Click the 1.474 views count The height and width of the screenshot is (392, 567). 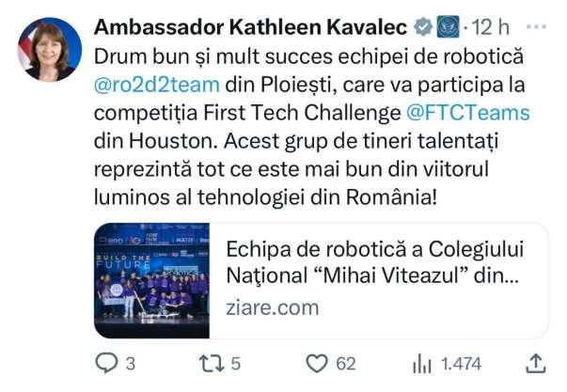coord(462,364)
